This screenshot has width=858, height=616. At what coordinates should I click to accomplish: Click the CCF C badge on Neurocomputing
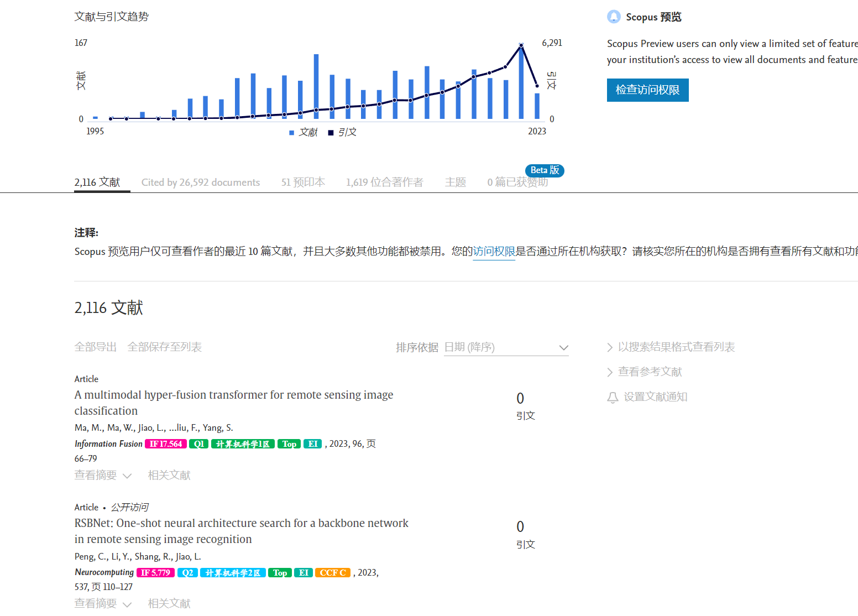point(333,573)
